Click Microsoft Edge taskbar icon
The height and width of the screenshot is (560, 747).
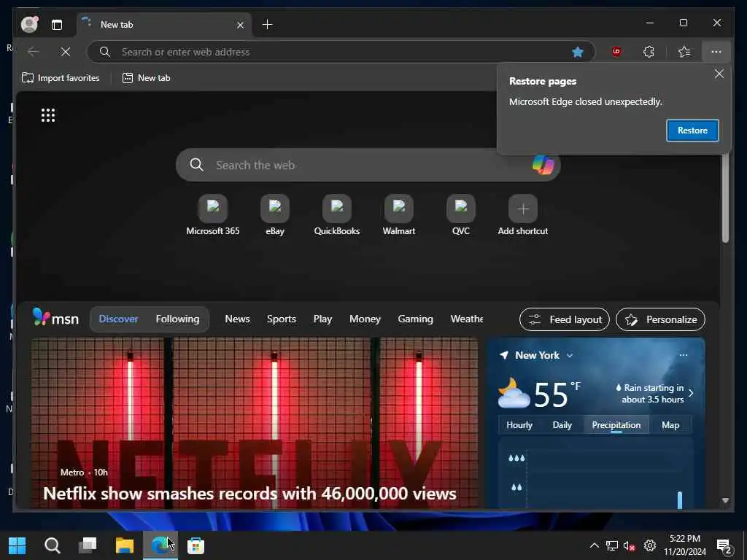click(x=160, y=545)
